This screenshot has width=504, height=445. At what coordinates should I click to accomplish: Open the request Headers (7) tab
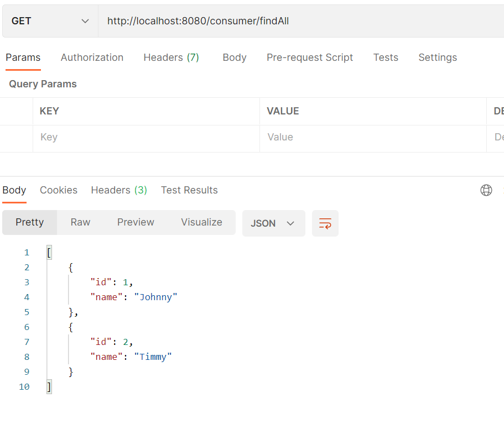coord(172,57)
